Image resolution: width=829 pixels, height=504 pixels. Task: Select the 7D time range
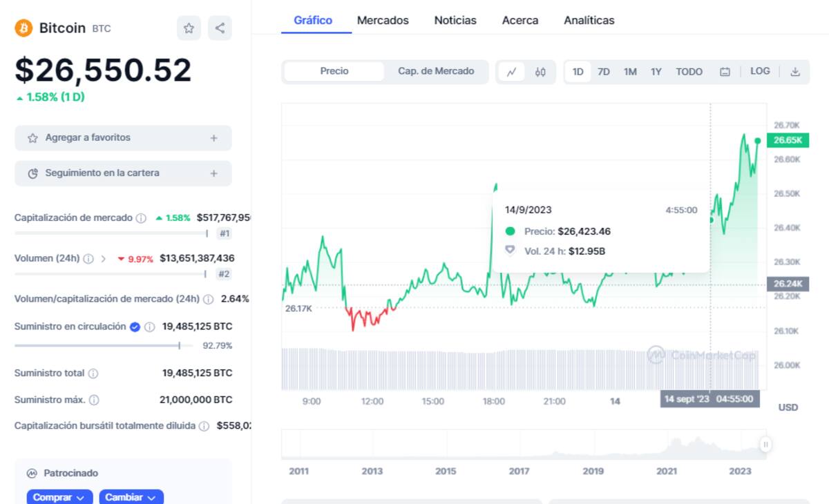pos(604,72)
